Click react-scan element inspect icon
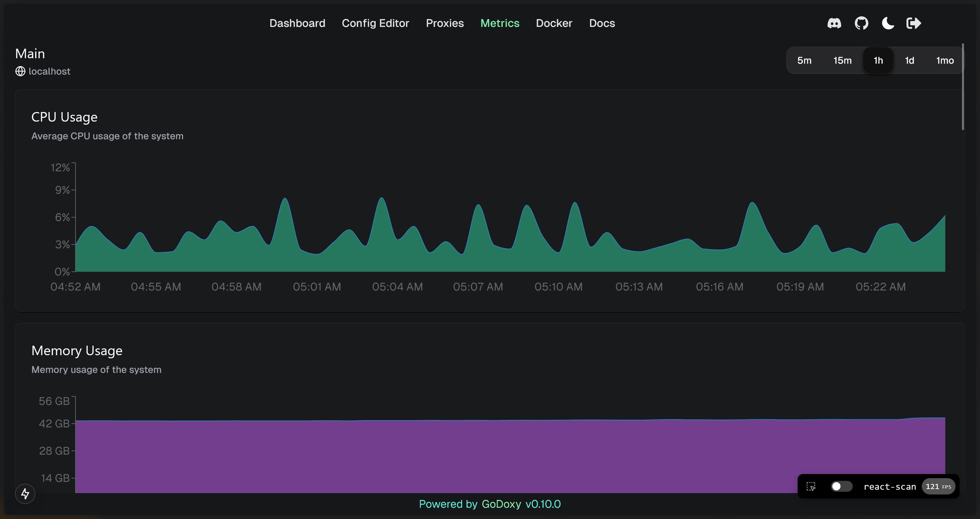Viewport: 980px width, 519px height. [x=811, y=487]
